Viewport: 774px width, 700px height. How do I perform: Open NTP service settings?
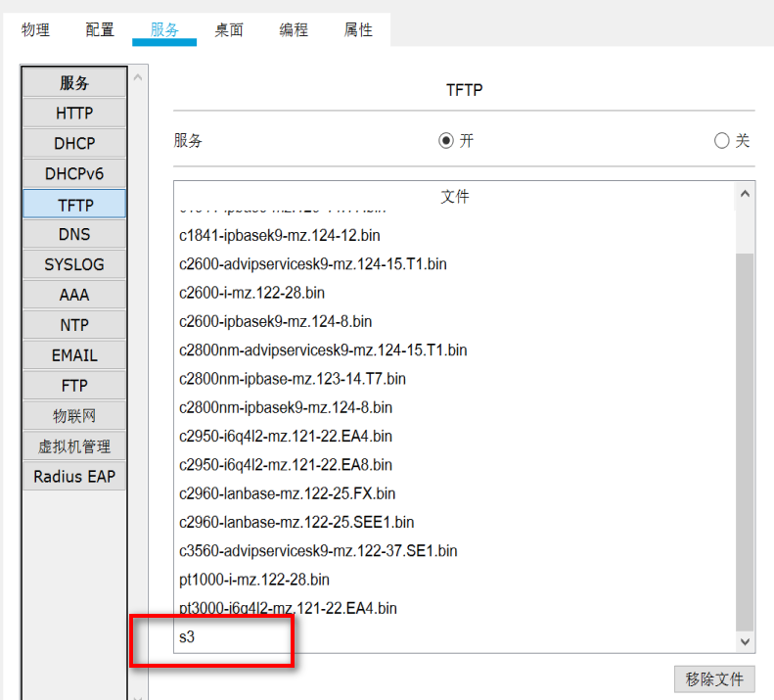coord(74,325)
